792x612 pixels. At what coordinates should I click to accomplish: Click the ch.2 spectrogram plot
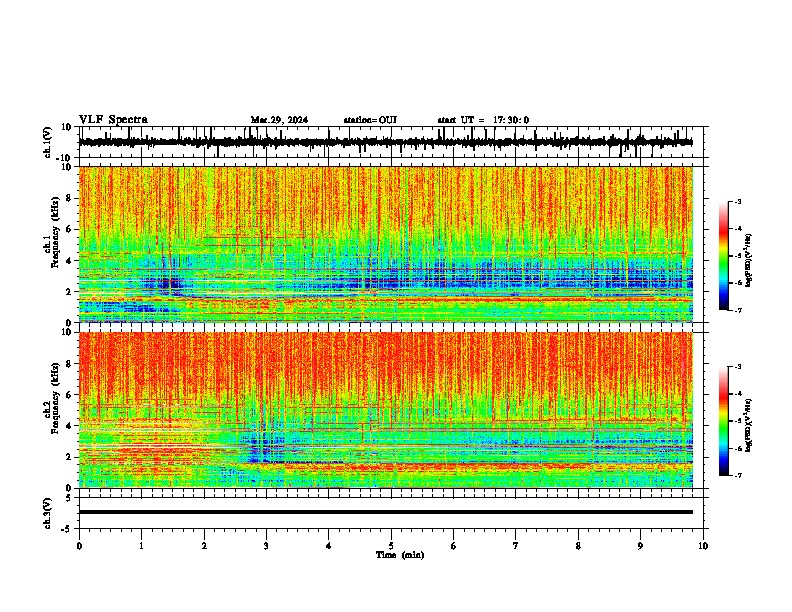click(x=386, y=410)
